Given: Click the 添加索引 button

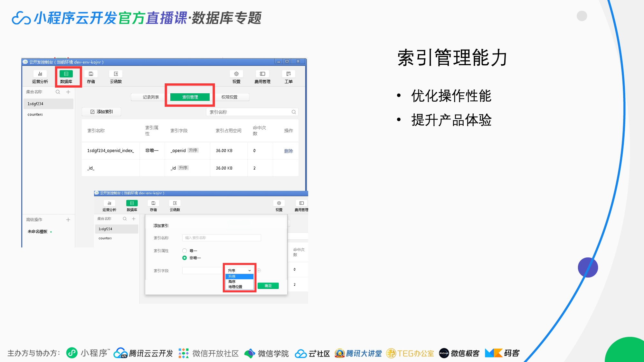Looking at the screenshot, I should click(x=101, y=112).
